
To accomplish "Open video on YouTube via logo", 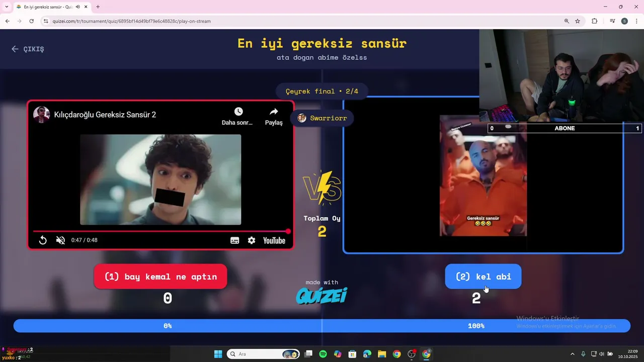I will click(274, 240).
